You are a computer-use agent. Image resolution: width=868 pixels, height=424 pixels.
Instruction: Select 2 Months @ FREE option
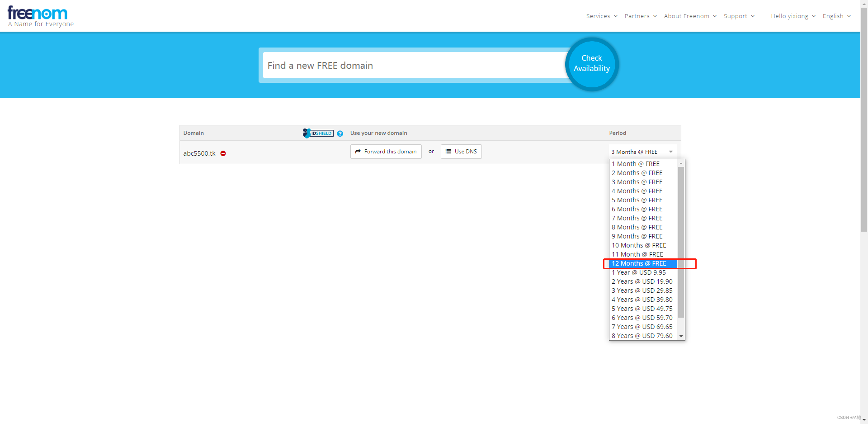(x=644, y=173)
